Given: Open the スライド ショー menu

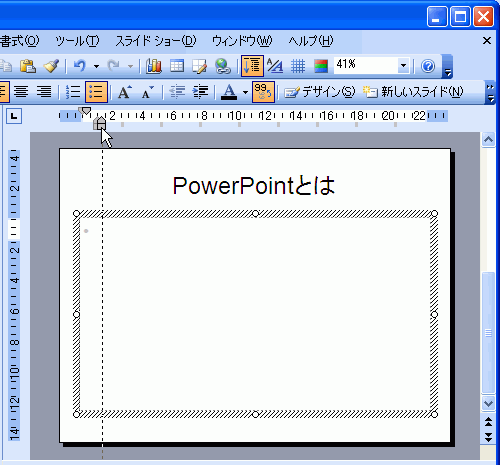Looking at the screenshot, I should point(156,41).
